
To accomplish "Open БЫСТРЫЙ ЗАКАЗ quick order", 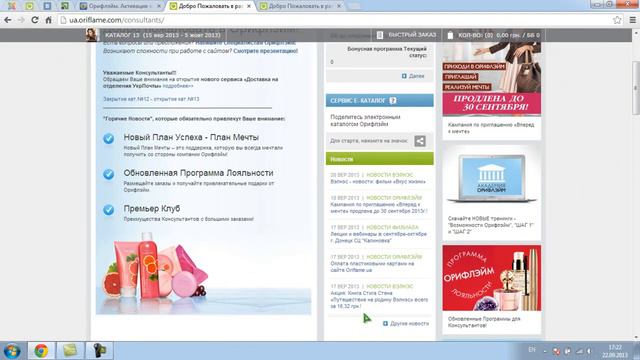I will 412,35.
